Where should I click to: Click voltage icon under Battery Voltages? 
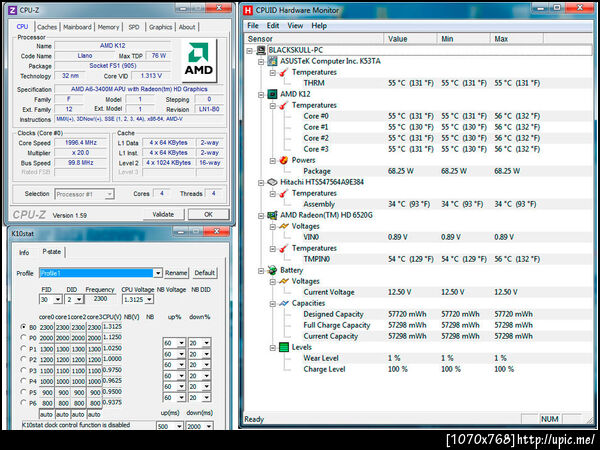284,282
